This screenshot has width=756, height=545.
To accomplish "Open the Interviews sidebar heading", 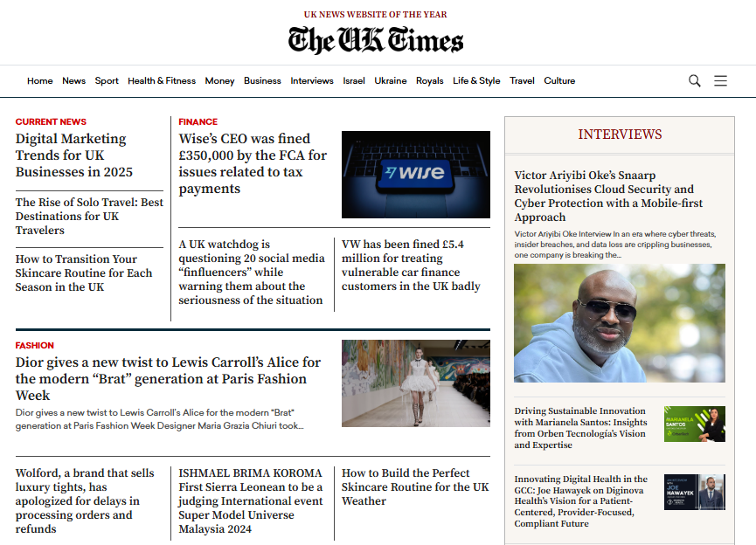I will coord(620,135).
